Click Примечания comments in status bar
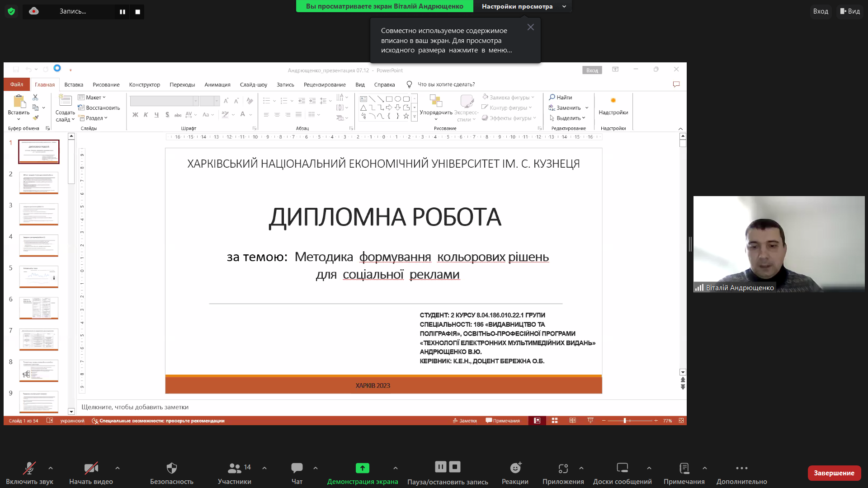 [503, 421]
